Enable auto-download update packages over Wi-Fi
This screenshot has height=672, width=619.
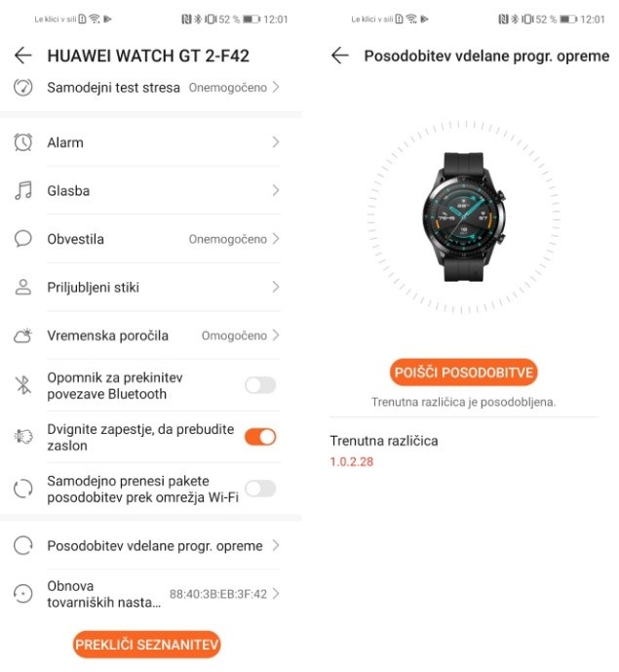(260, 488)
